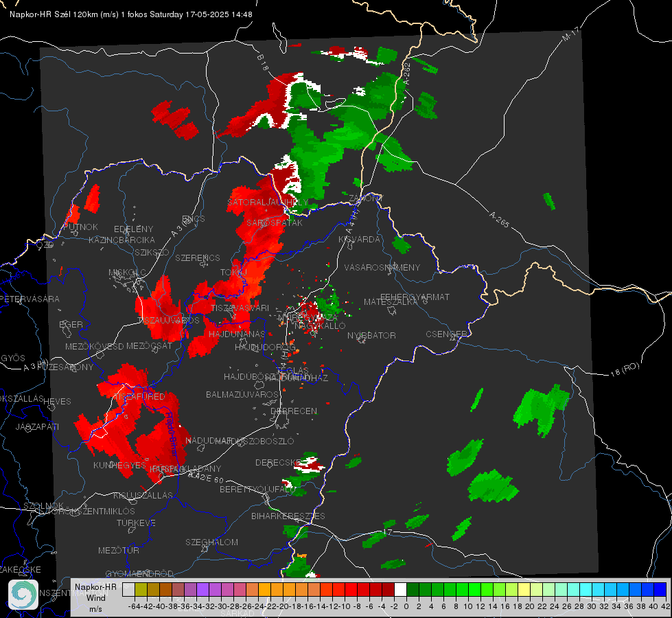Click the radar title text with date 17-05-2025
Screen dimensions: 672x618
(130, 14)
